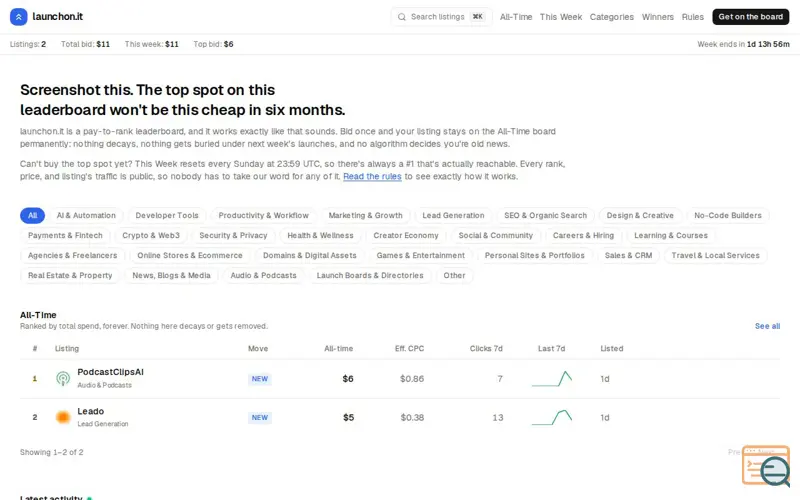Open the Leado orange logo icon
The height and width of the screenshot is (500, 800).
click(63, 417)
